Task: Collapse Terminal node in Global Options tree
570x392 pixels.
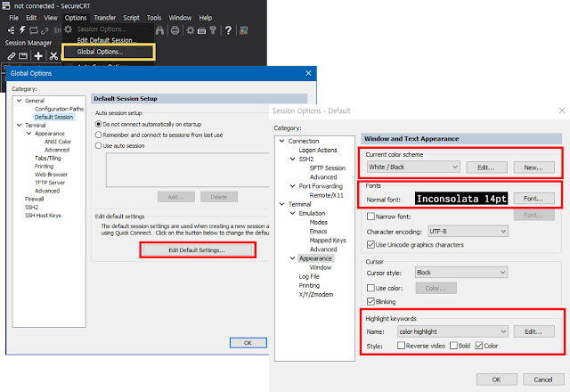Action: (20, 125)
